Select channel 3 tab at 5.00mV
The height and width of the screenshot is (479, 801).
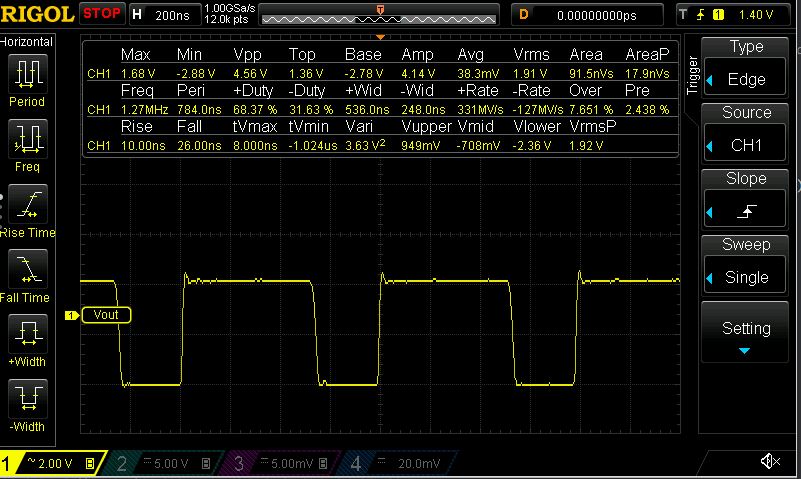click(x=280, y=464)
